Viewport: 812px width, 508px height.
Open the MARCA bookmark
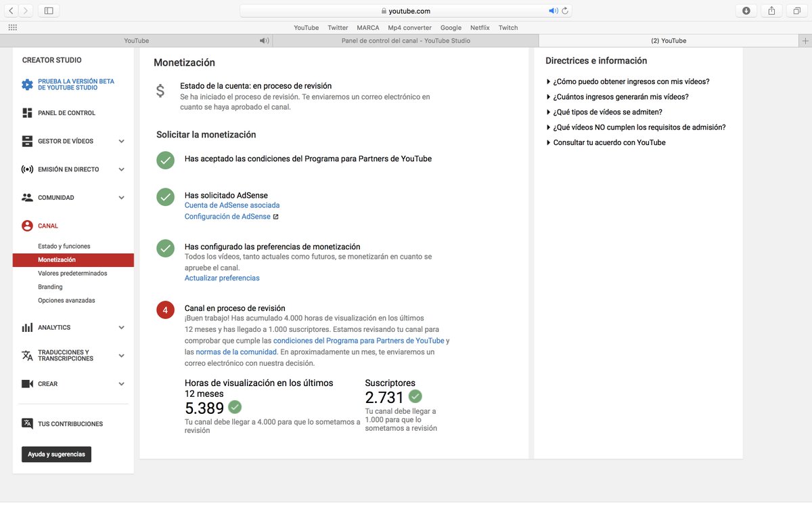(x=368, y=28)
